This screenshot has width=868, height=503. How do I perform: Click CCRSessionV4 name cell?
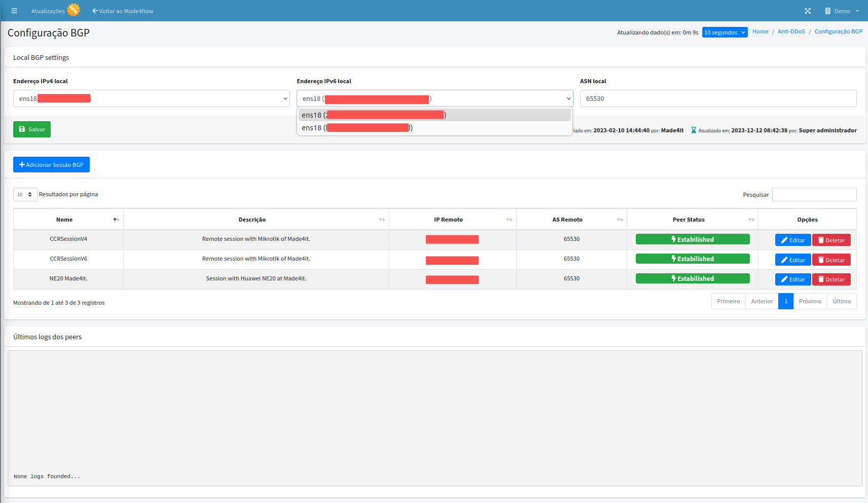click(x=68, y=239)
